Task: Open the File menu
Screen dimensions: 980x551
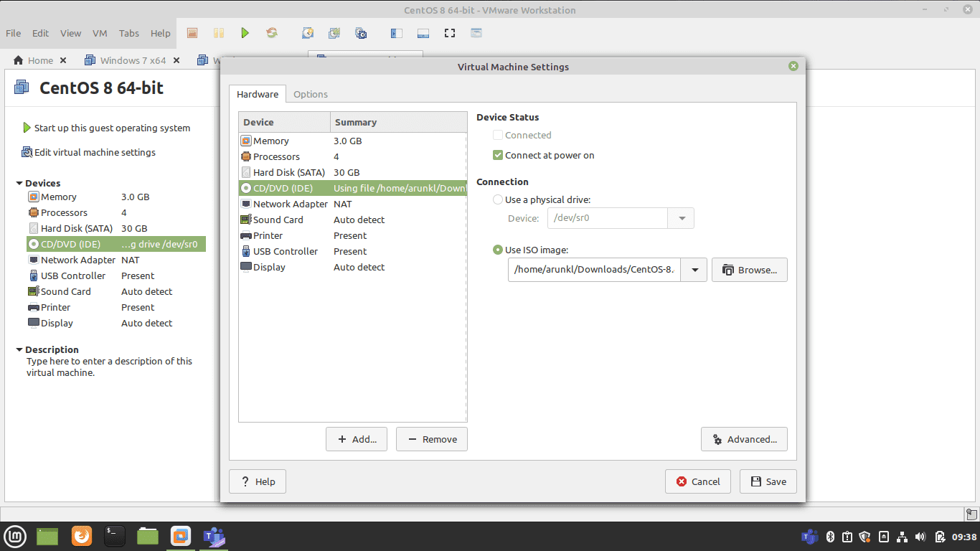Action: pyautogui.click(x=14, y=33)
